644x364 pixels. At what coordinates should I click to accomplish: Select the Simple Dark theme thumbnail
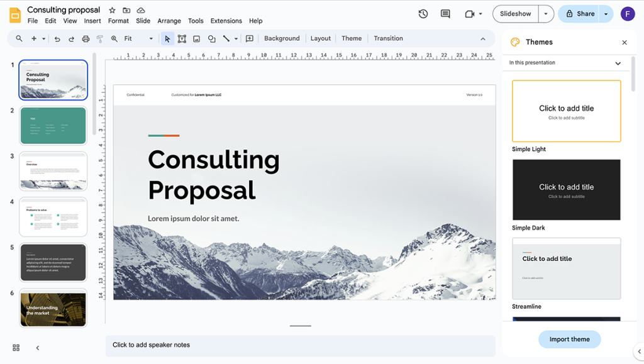coord(566,190)
